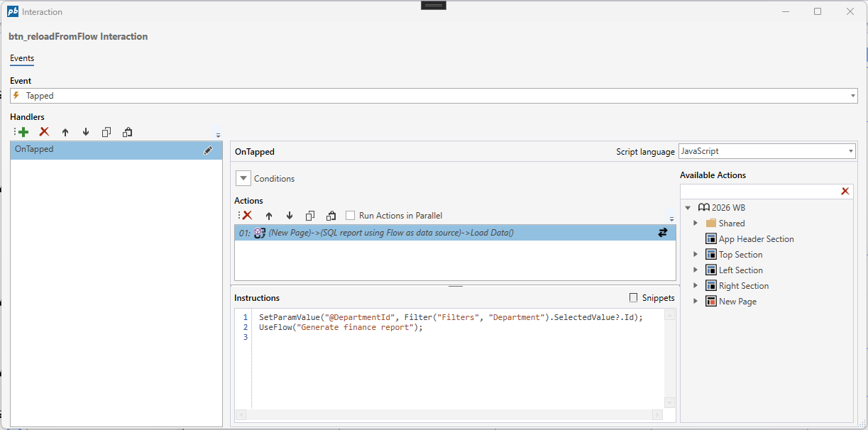Clear the Available Actions search box
868x430 pixels.
point(845,192)
